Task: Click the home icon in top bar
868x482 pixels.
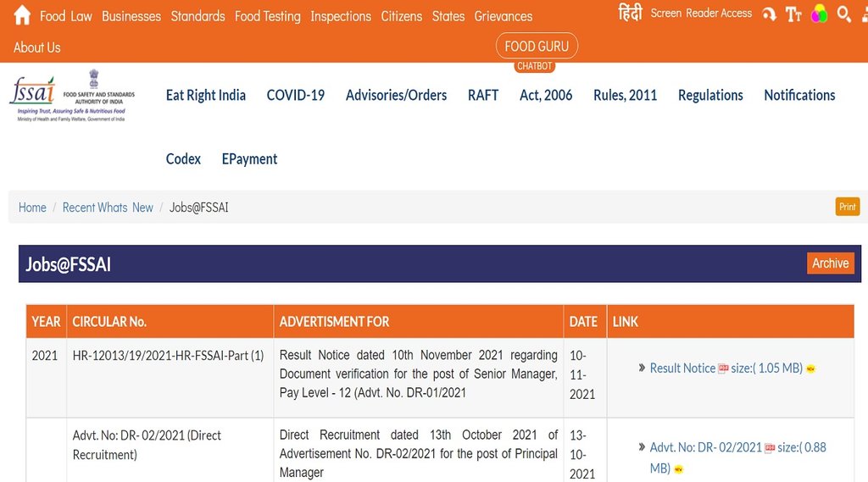Action: click(22, 15)
